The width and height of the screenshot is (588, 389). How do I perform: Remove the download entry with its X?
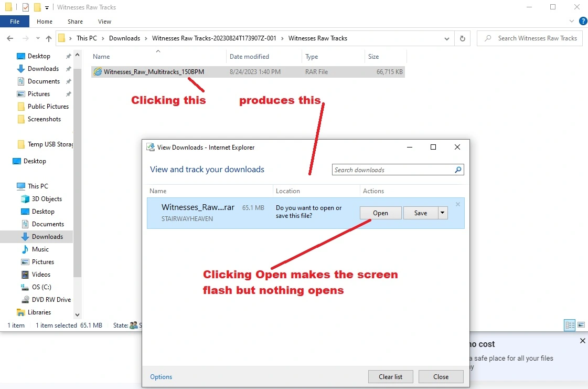coord(457,204)
